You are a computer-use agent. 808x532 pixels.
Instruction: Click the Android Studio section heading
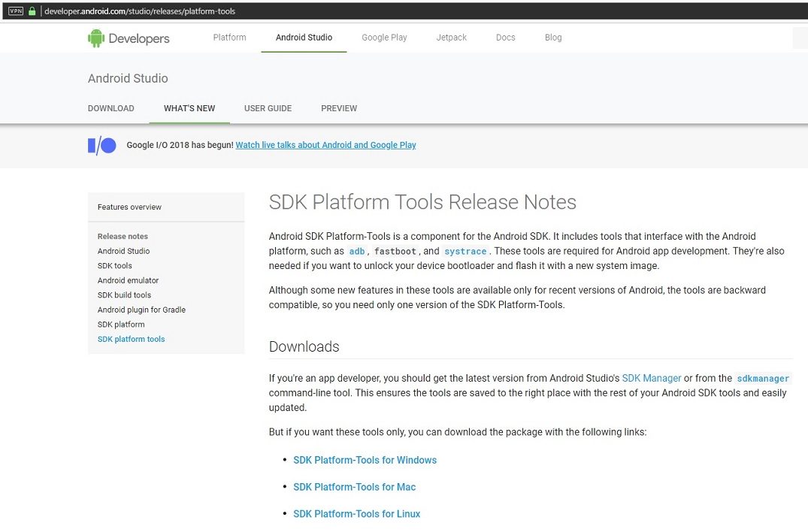[x=128, y=78]
